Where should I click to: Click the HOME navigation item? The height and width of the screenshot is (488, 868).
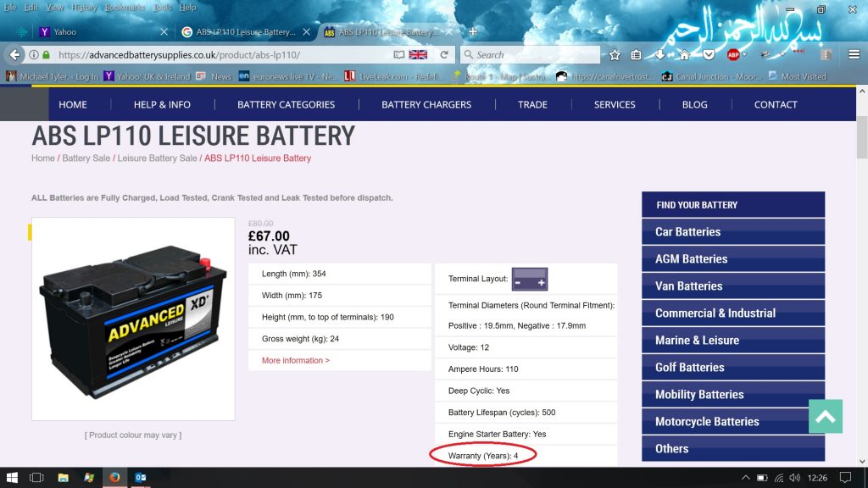[73, 104]
